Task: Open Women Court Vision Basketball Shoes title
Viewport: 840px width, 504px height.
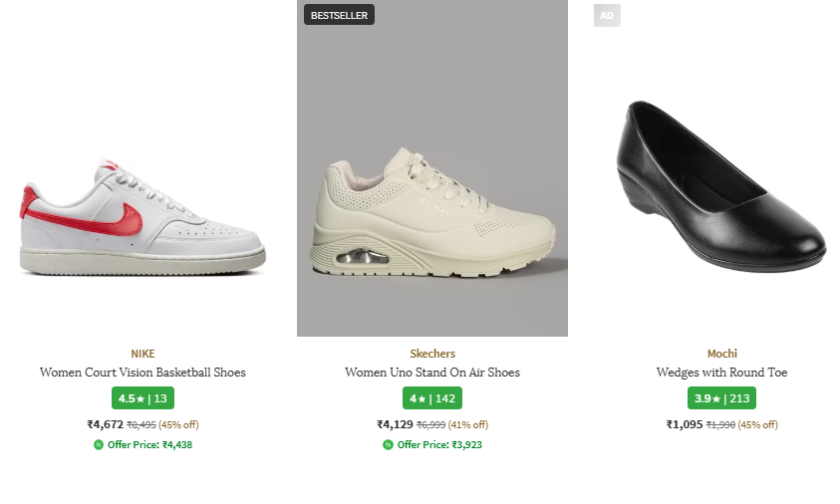Action: click(142, 373)
